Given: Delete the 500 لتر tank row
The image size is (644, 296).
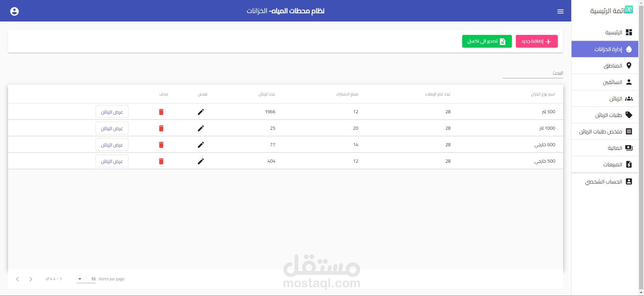Looking at the screenshot, I should (161, 112).
